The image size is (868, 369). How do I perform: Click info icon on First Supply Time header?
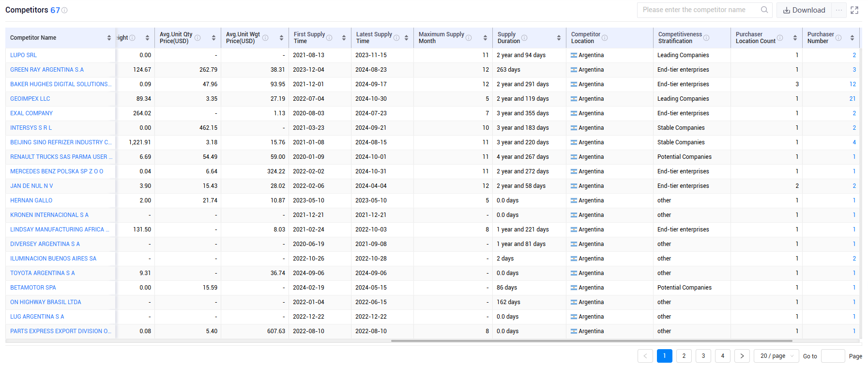pos(329,38)
